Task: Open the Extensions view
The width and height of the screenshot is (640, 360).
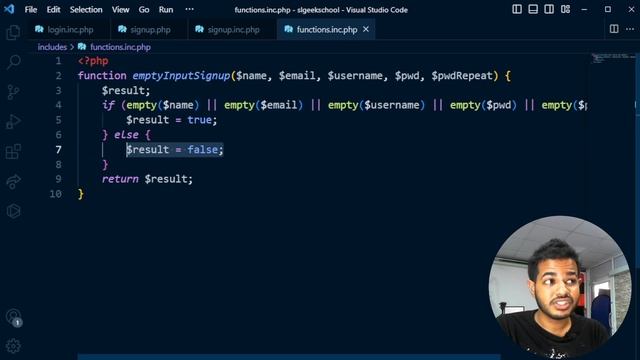Action: (x=13, y=151)
